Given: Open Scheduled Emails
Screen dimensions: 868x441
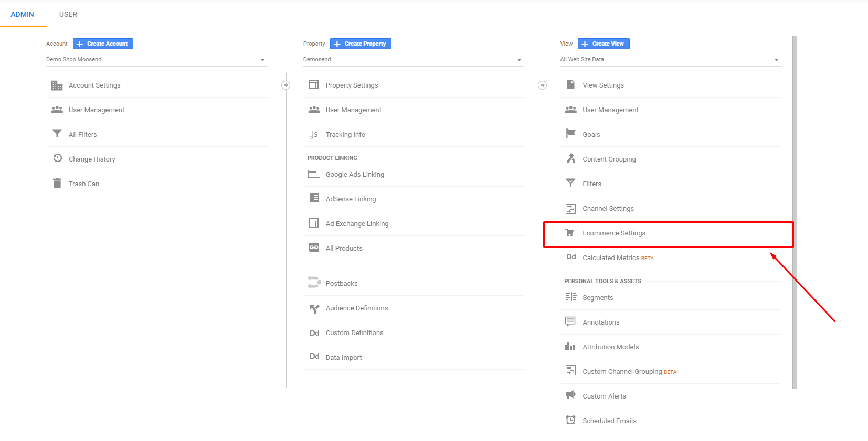Looking at the screenshot, I should [x=671, y=421].
